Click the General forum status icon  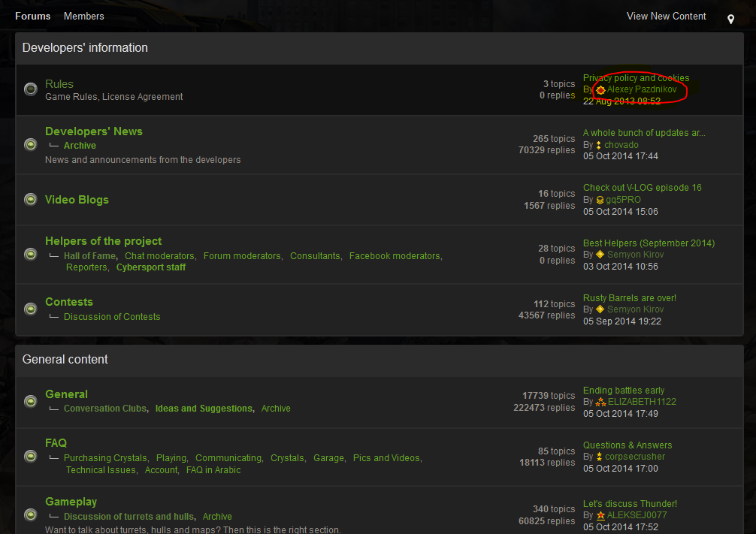pyautogui.click(x=31, y=401)
